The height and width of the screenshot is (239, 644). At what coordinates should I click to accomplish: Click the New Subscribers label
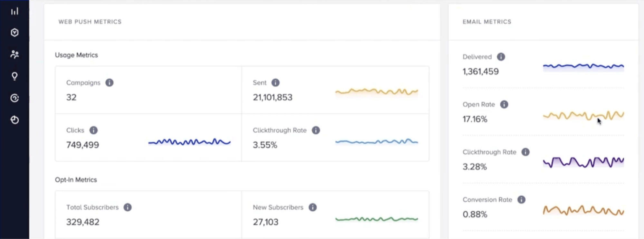278,207
